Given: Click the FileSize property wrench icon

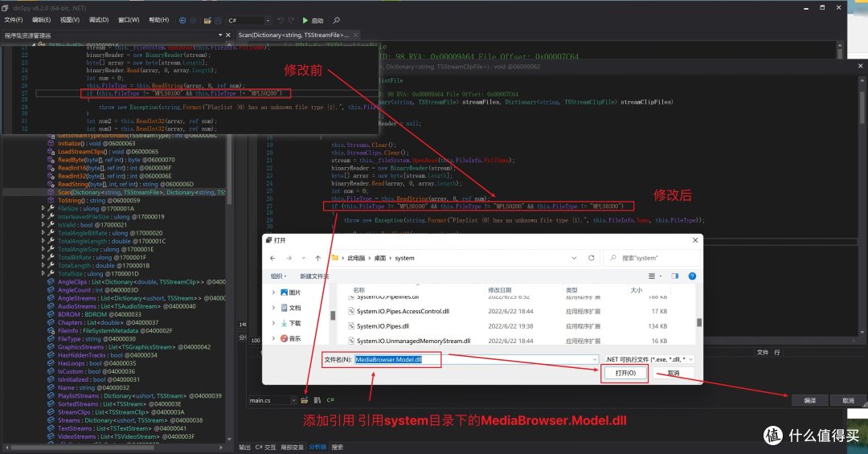Looking at the screenshot, I should tap(51, 209).
